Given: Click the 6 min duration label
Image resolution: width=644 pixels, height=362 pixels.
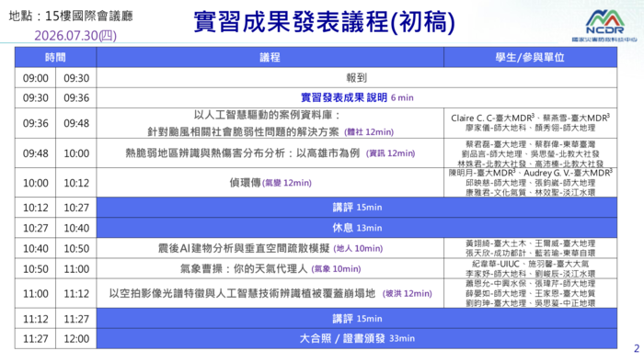Looking at the screenshot, I should pos(402,98).
